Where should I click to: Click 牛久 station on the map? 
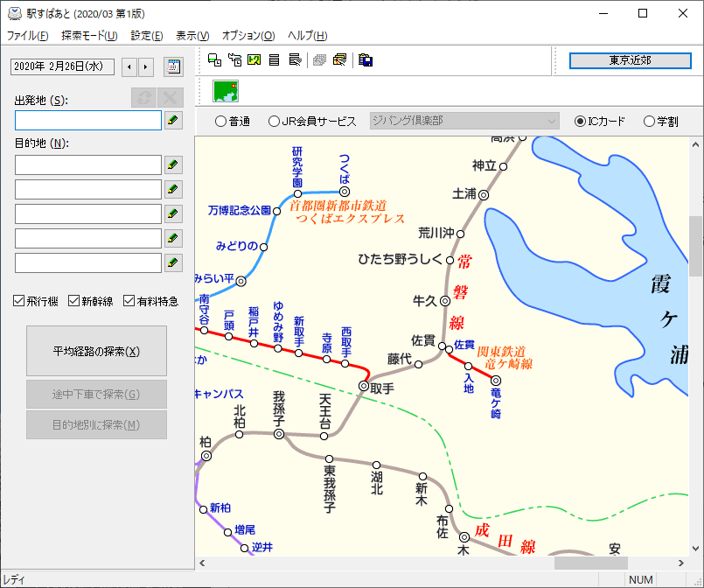coord(445,301)
